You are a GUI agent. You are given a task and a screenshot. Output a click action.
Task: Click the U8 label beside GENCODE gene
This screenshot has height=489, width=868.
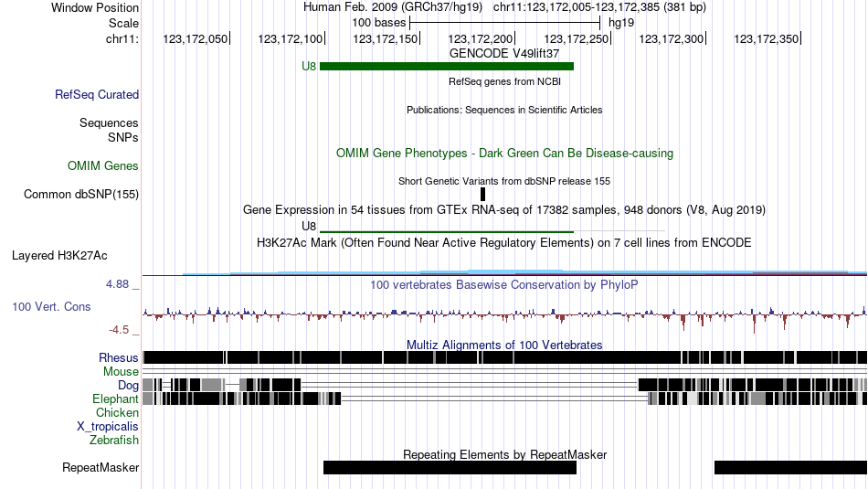[309, 67]
